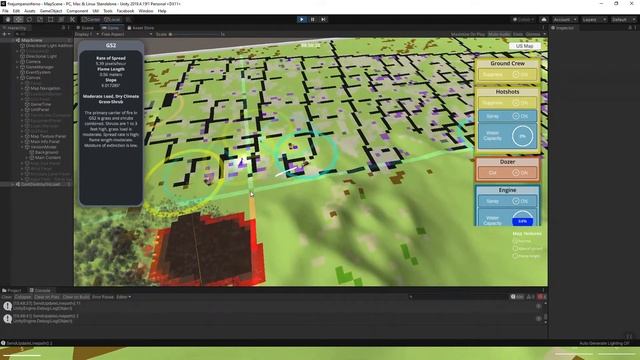
Task: Open the custom editor tools icon
Action: 72,19
